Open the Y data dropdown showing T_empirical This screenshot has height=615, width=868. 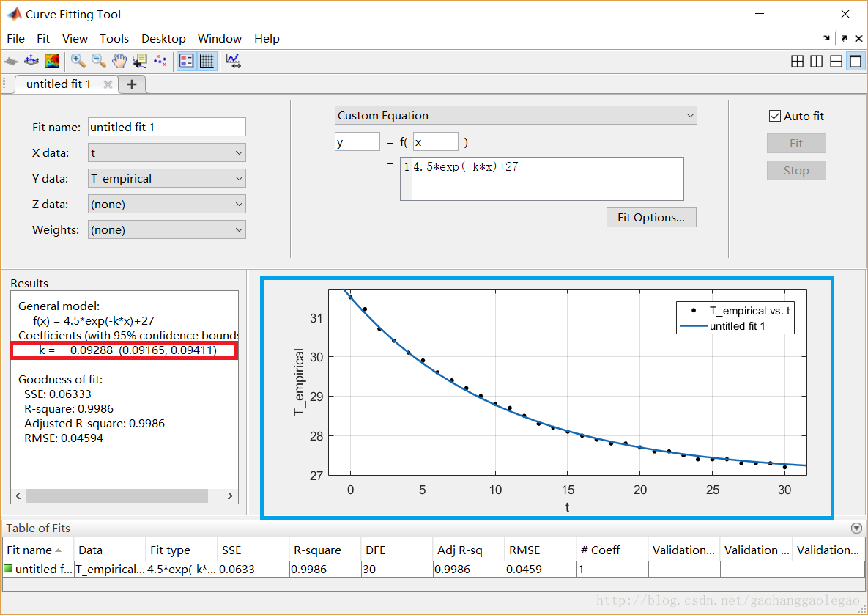[x=166, y=178]
